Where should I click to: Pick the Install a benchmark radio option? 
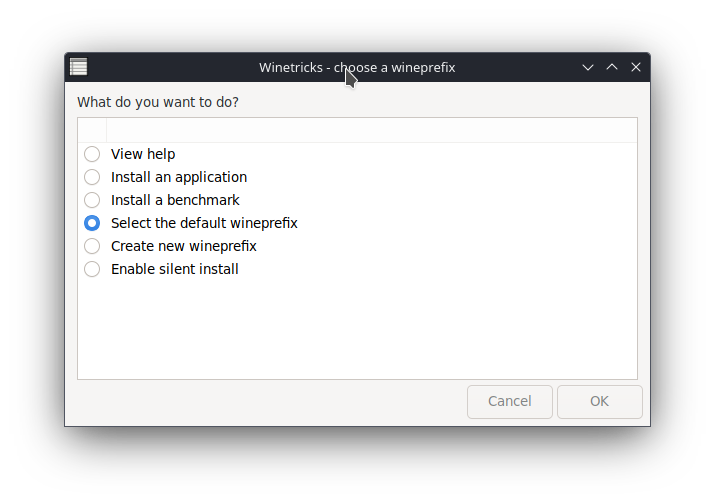(92, 200)
